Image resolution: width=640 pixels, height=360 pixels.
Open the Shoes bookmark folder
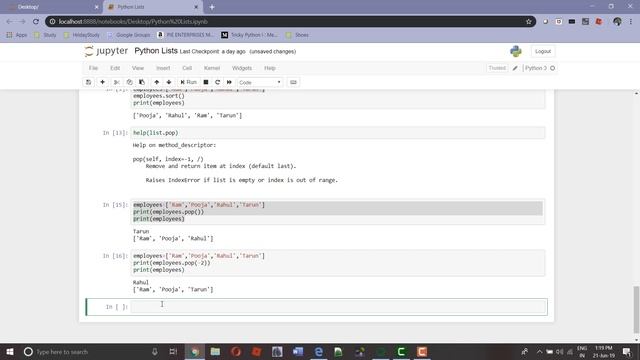click(298, 35)
